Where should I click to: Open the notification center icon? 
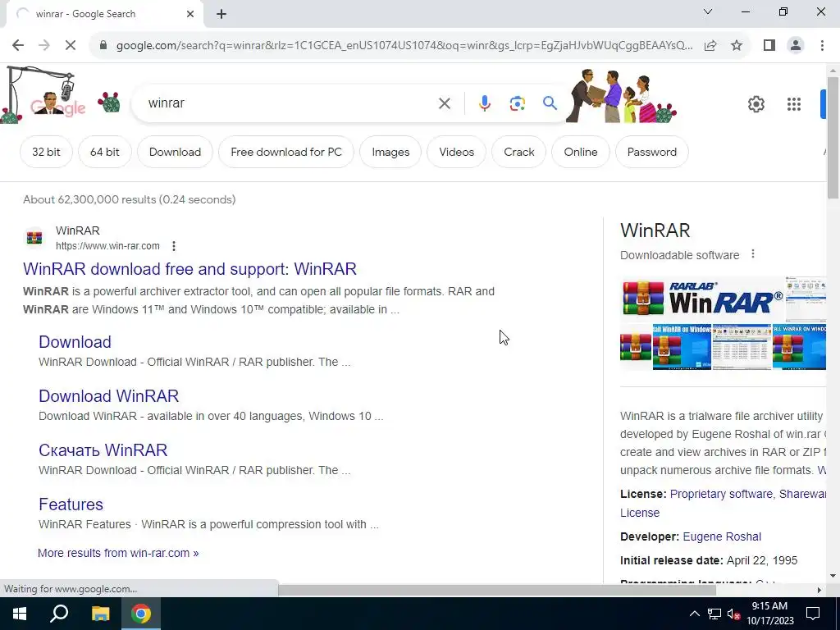click(813, 614)
